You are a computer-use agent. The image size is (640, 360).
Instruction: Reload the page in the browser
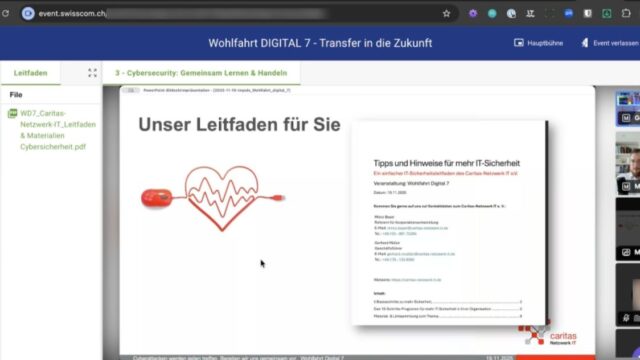tap(5, 13)
